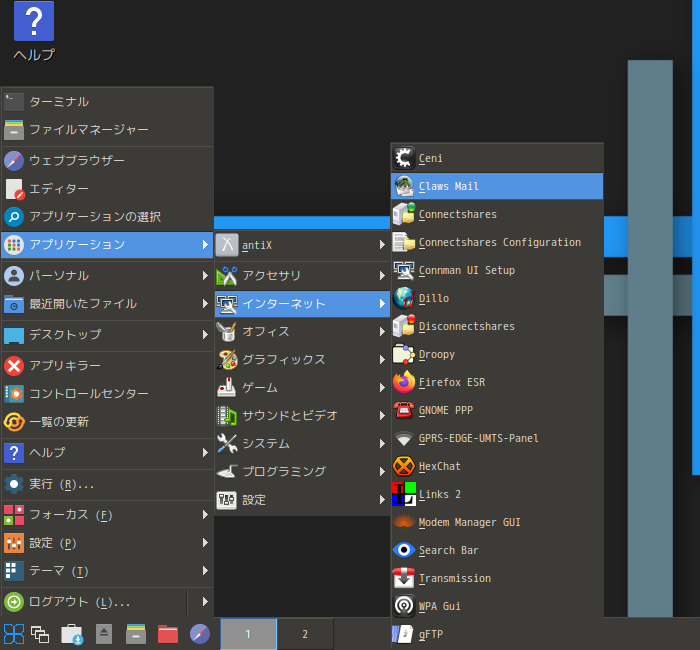
Task: Open 設定 (P) in main menu
Action: click(107, 543)
